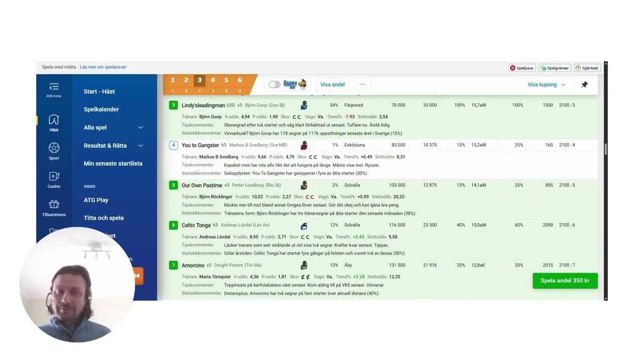
Task: Click Our Own Pastime earnings 103 000
Action: click(397, 185)
